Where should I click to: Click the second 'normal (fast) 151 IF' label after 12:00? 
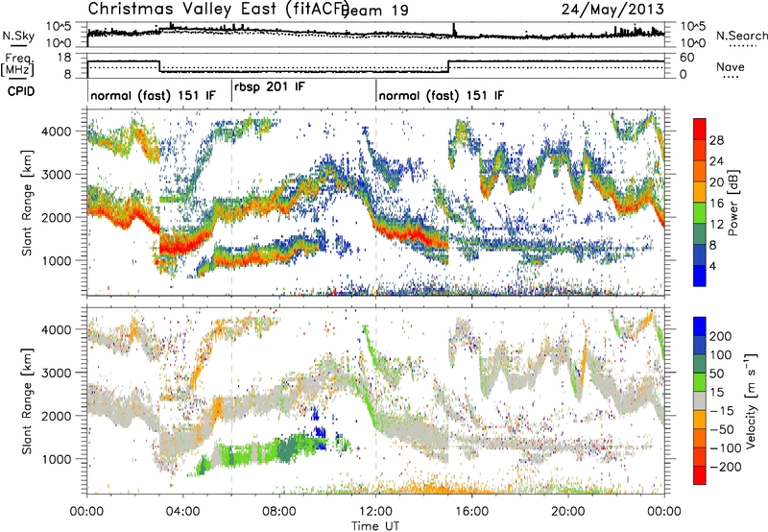tap(441, 95)
